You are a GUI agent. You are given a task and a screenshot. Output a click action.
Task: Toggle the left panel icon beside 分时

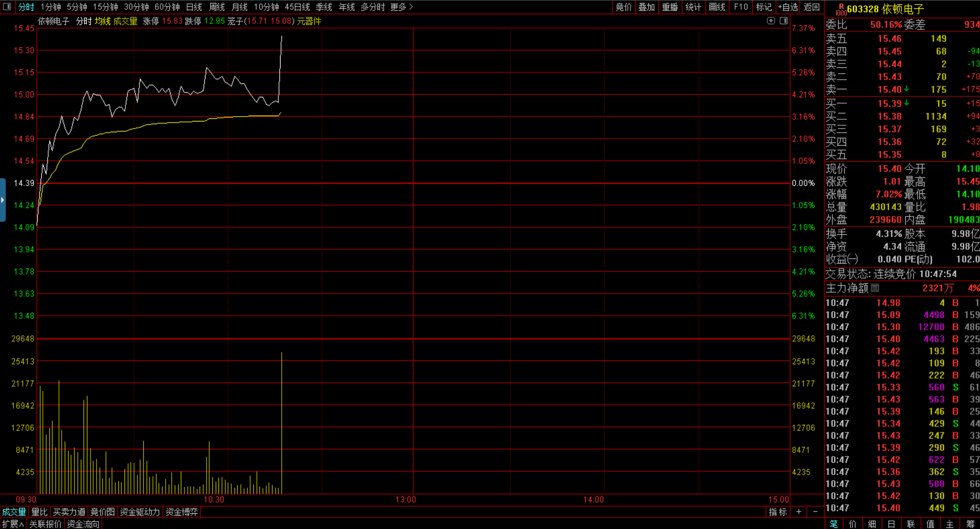tap(7, 7)
